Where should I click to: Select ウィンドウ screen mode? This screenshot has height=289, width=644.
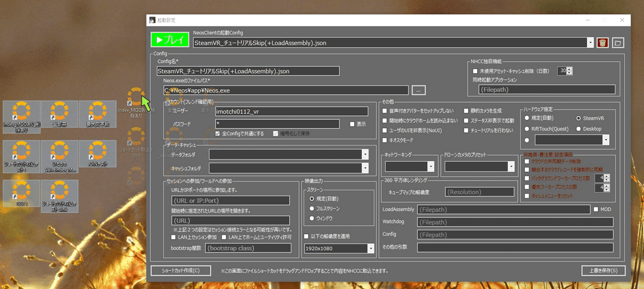[x=312, y=218]
